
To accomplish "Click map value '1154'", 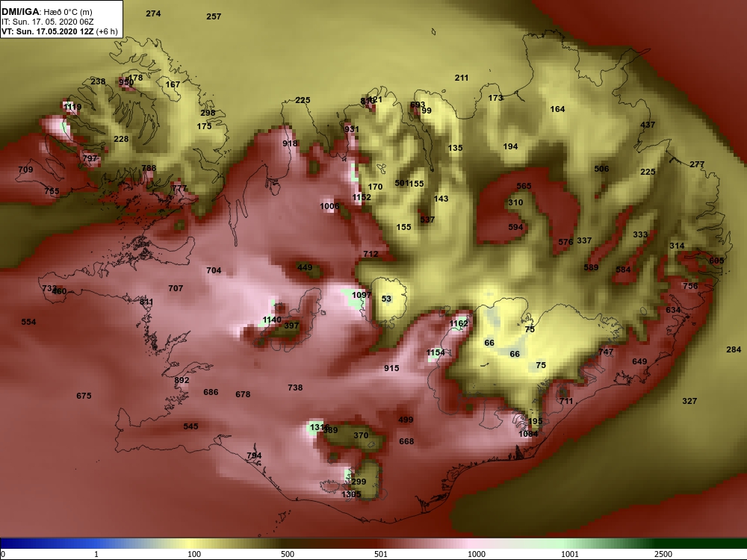I will (x=436, y=353).
